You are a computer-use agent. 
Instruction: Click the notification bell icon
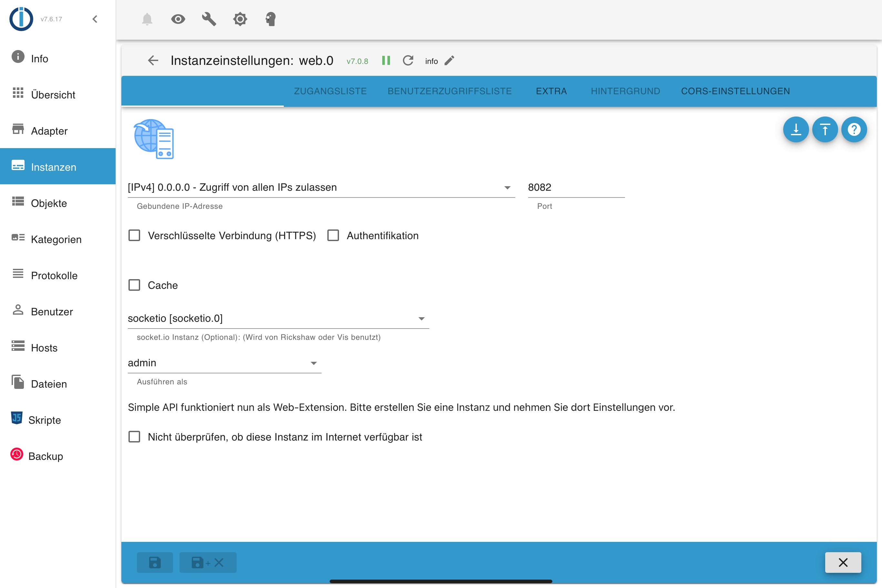[147, 19]
